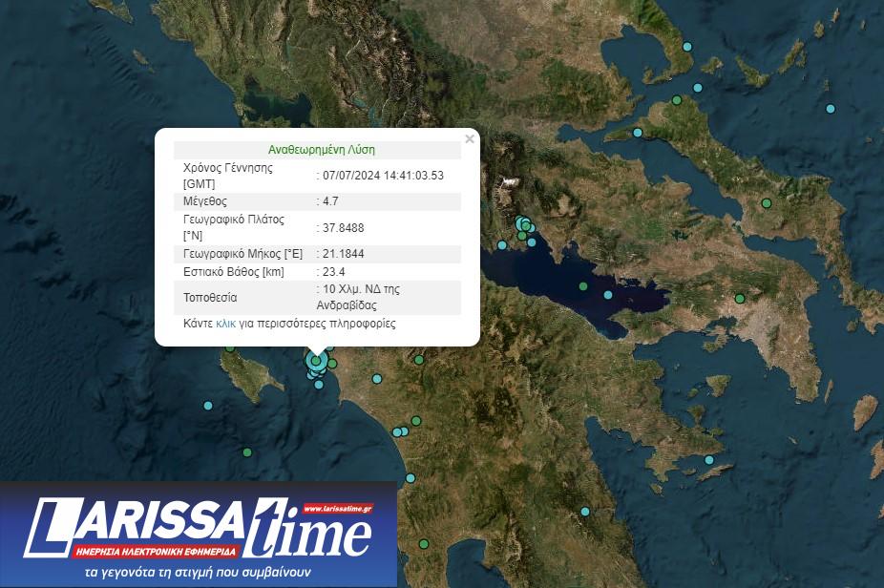The height and width of the screenshot is (588, 884).
Task: Select the cyan marker in the sea west of Zakynthos
Action: pyautogui.click(x=208, y=406)
